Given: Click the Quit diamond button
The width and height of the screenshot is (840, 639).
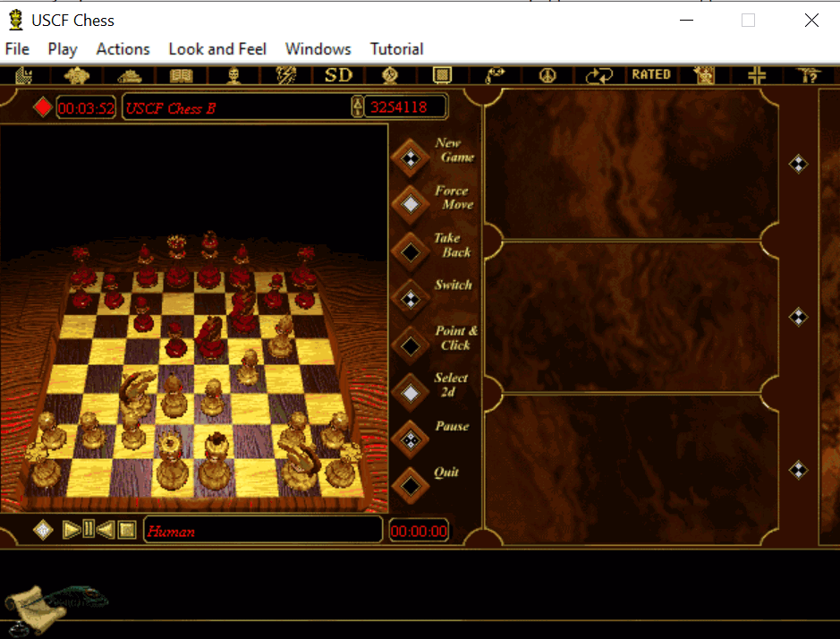Looking at the screenshot, I should [x=411, y=486].
